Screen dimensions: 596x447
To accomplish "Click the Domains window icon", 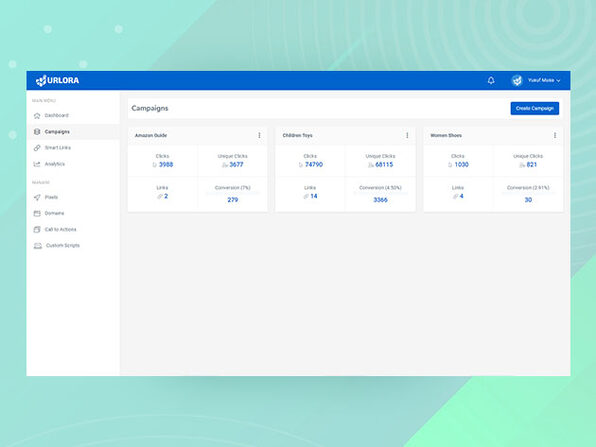I will coord(37,213).
